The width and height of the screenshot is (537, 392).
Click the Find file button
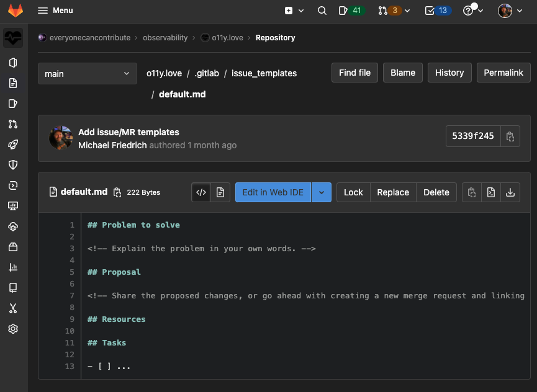(x=354, y=73)
